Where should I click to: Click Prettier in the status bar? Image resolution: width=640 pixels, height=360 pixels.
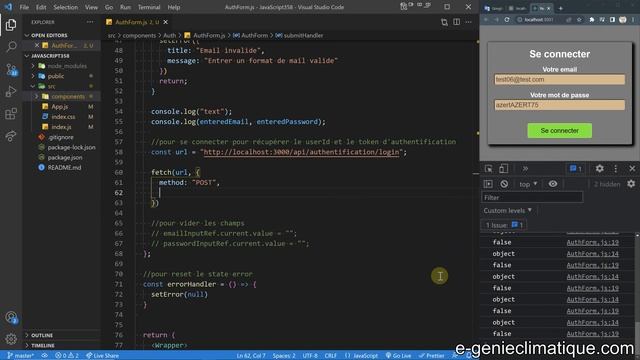coord(431,356)
